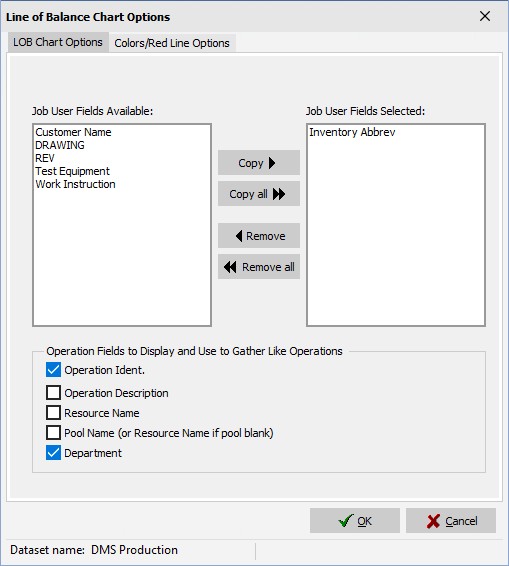Screen dimensions: 509x566
Task: Close the Line of Balance Chart Options dialog
Action: [x=485, y=16]
